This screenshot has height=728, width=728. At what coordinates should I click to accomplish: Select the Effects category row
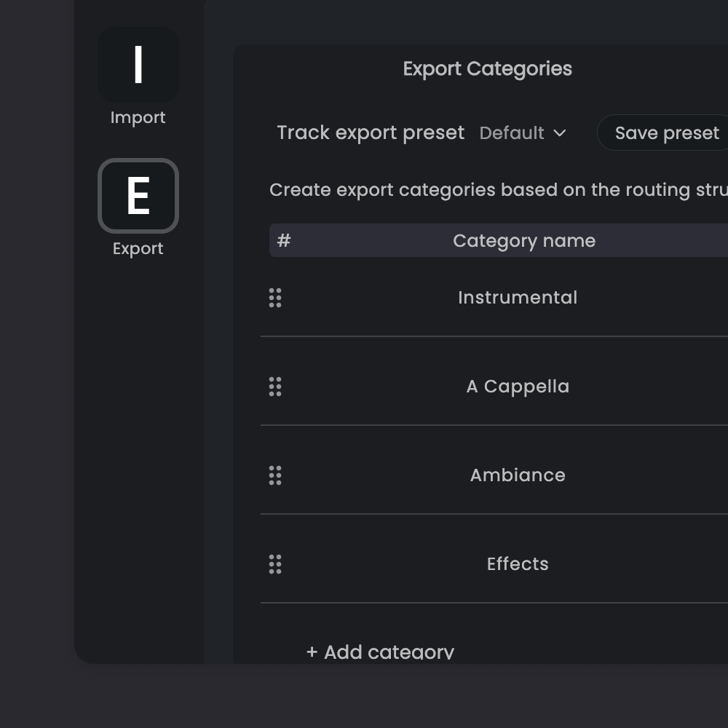point(518,564)
